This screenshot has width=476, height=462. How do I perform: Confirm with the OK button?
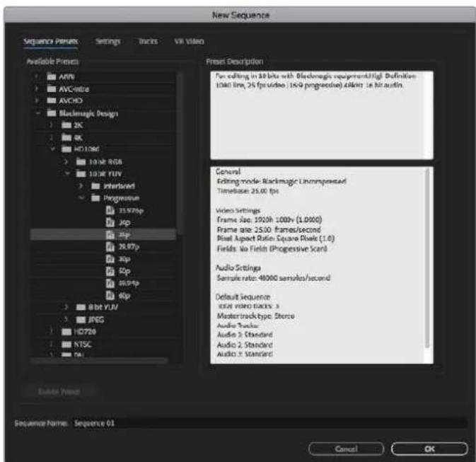tap(429, 449)
